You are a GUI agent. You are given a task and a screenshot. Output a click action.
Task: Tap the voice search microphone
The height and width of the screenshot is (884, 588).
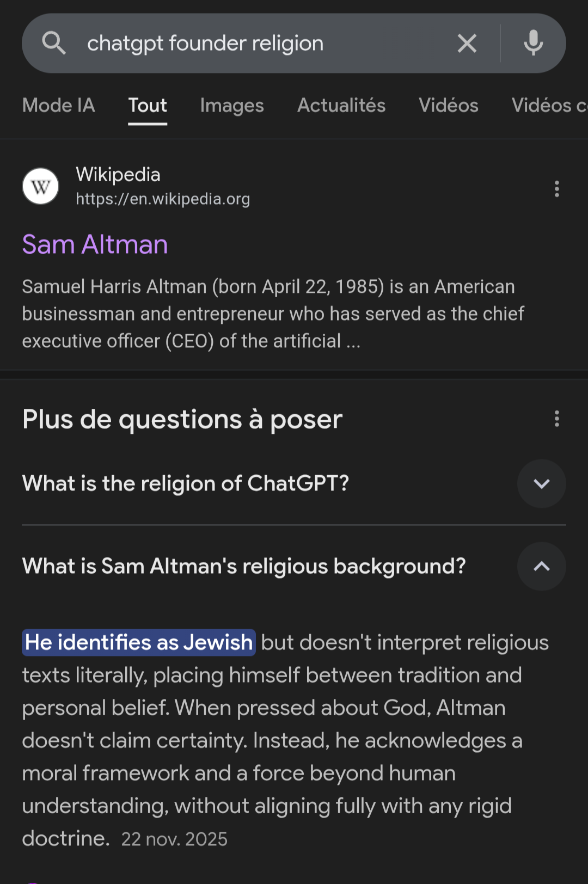point(533,43)
